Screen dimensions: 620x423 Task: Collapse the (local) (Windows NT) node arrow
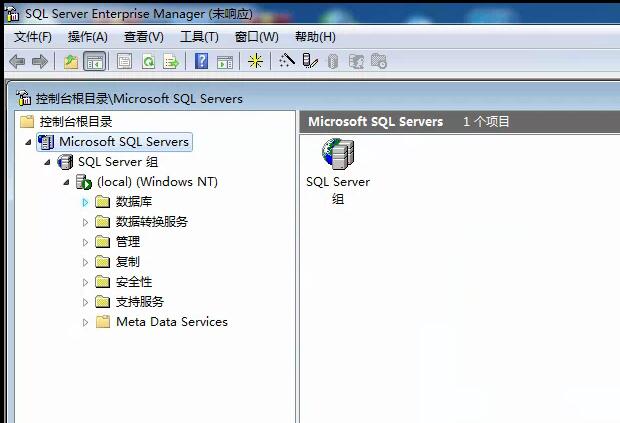[66, 182]
